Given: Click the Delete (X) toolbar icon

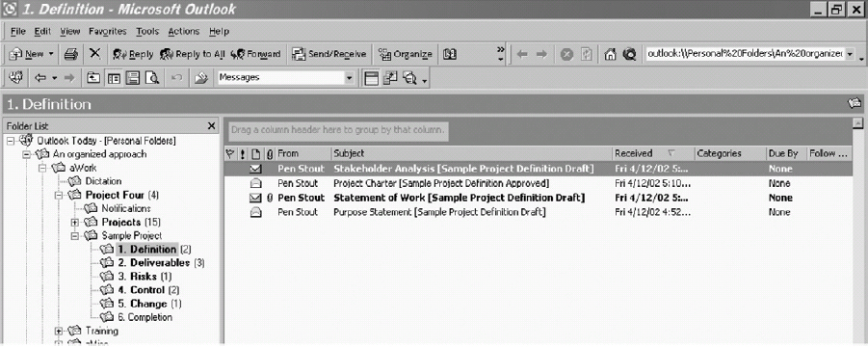Looking at the screenshot, I should coord(95,54).
